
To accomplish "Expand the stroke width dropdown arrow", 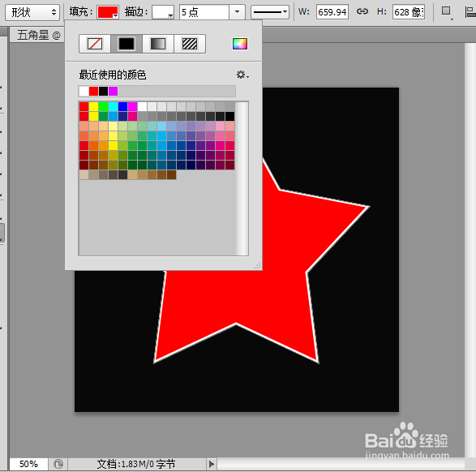I will (237, 12).
